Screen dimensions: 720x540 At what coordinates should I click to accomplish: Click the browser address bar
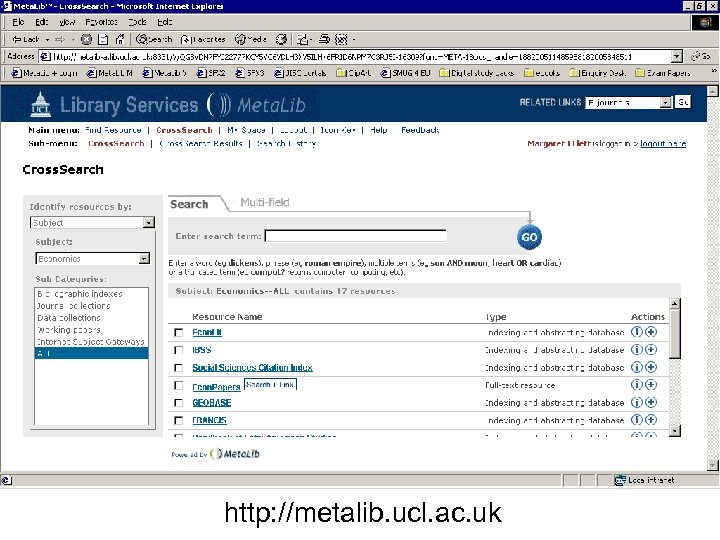tap(355, 56)
